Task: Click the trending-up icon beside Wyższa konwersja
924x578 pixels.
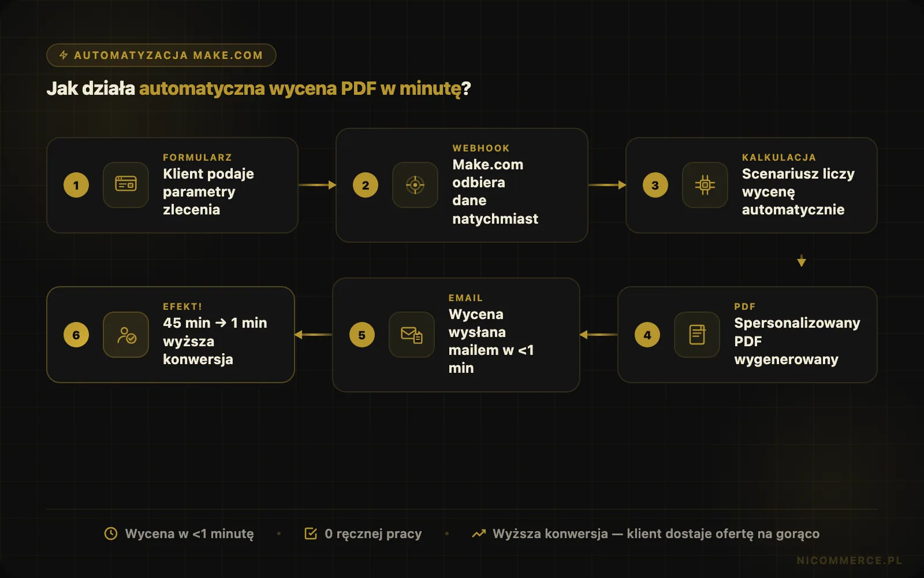Action: click(479, 533)
